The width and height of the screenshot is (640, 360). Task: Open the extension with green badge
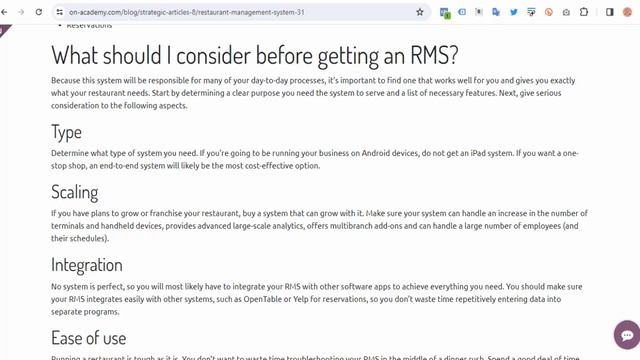pyautogui.click(x=445, y=13)
